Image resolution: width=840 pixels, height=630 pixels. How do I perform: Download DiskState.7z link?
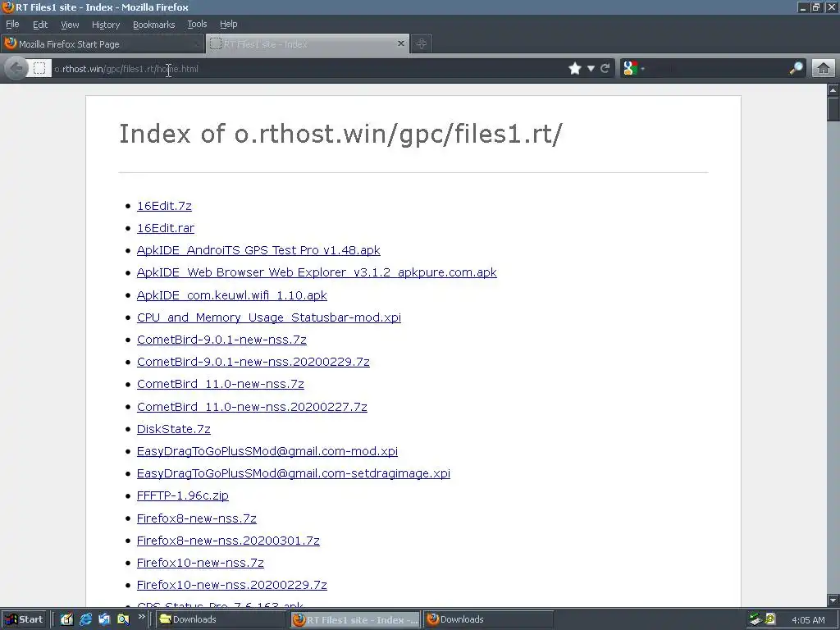tap(174, 429)
